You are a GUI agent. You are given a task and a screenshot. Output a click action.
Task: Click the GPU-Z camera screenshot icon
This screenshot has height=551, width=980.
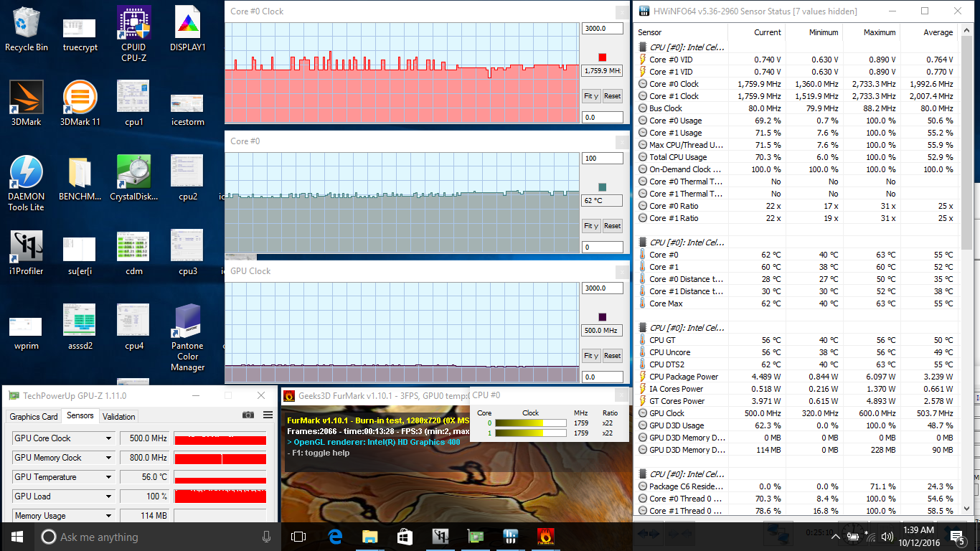248,415
